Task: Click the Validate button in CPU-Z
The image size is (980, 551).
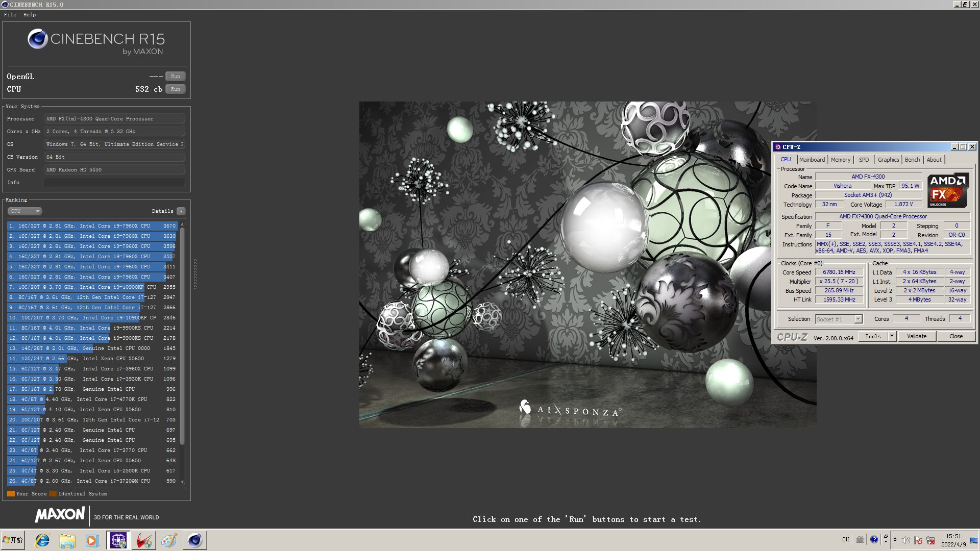Action: (x=917, y=336)
